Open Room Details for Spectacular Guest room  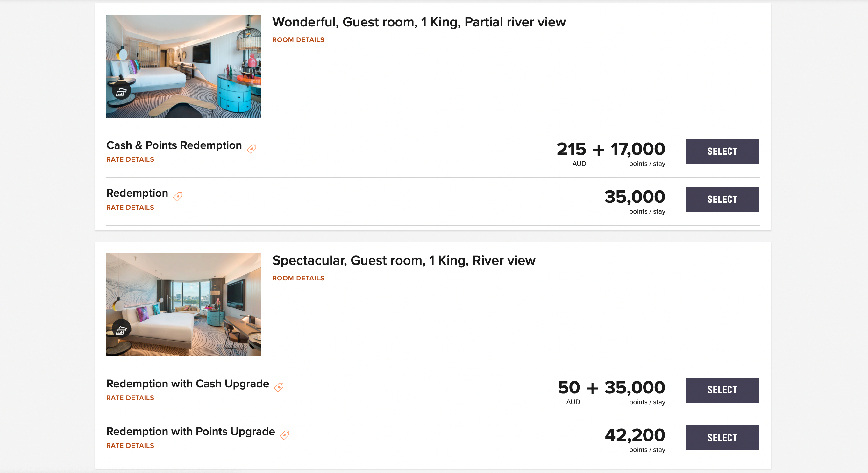[x=298, y=278]
